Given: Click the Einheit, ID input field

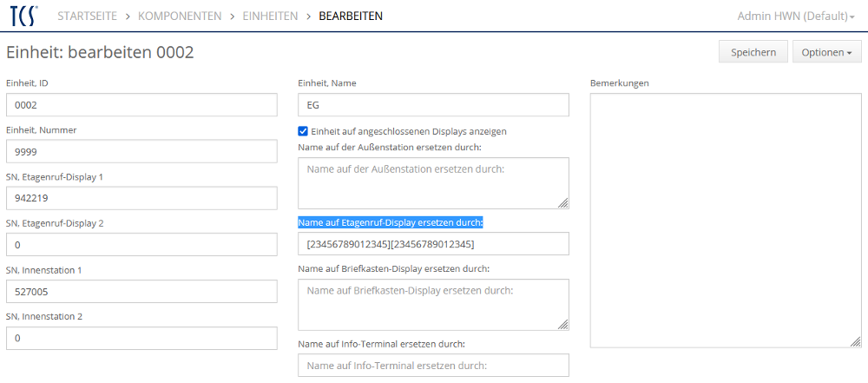Looking at the screenshot, I should (x=141, y=105).
